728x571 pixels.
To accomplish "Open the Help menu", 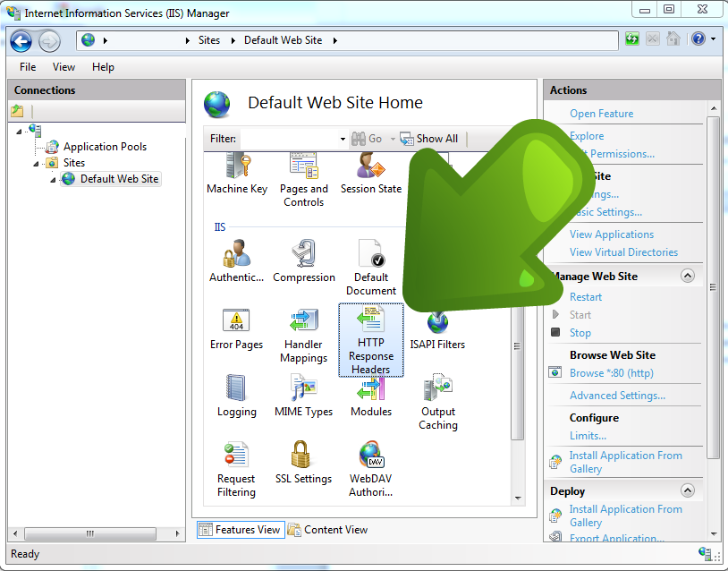I will [x=103, y=67].
